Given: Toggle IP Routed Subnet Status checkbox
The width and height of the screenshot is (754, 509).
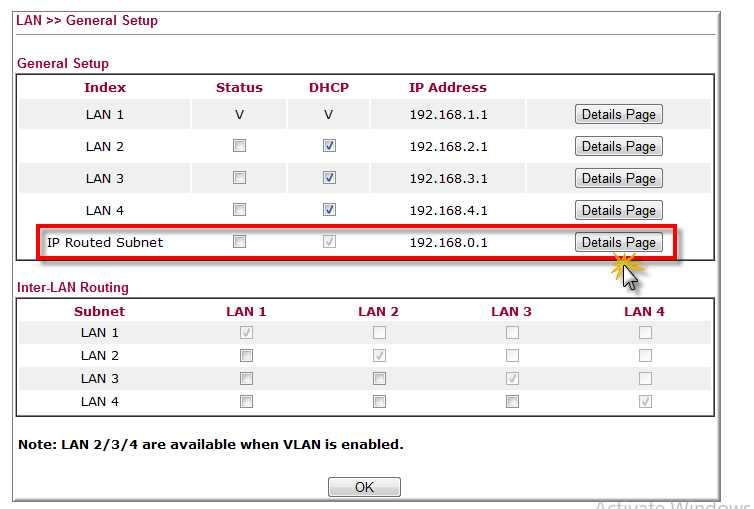Looking at the screenshot, I should [239, 242].
